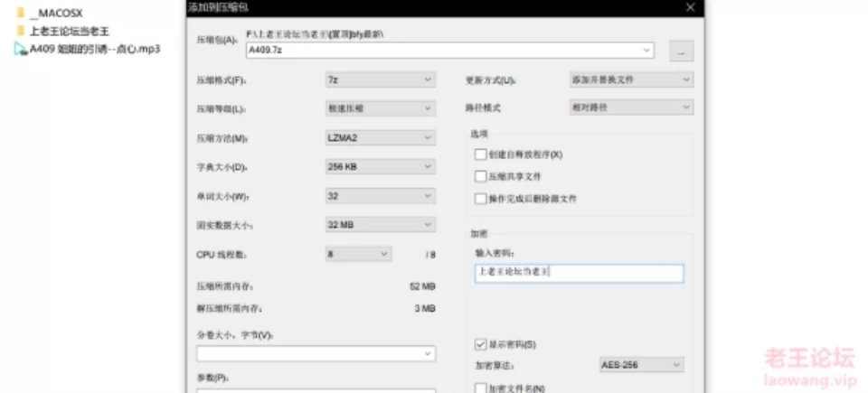868x393 pixels.
Task: Click the archive path text above A409.7z
Action: coord(315,34)
